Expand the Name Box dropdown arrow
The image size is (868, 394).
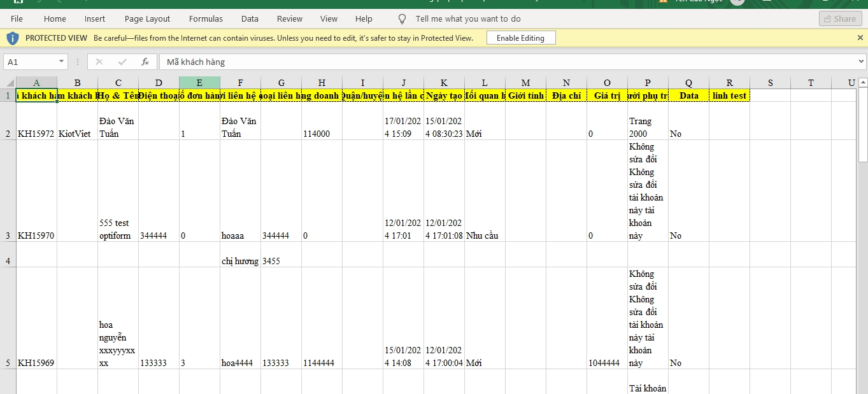(x=62, y=62)
